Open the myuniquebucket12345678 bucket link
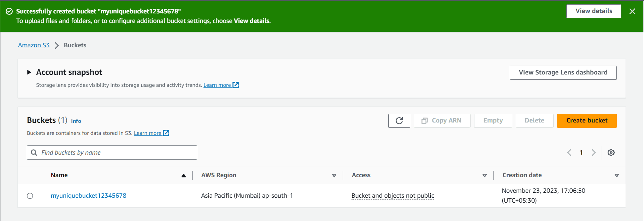This screenshot has height=221, width=644. point(88,196)
